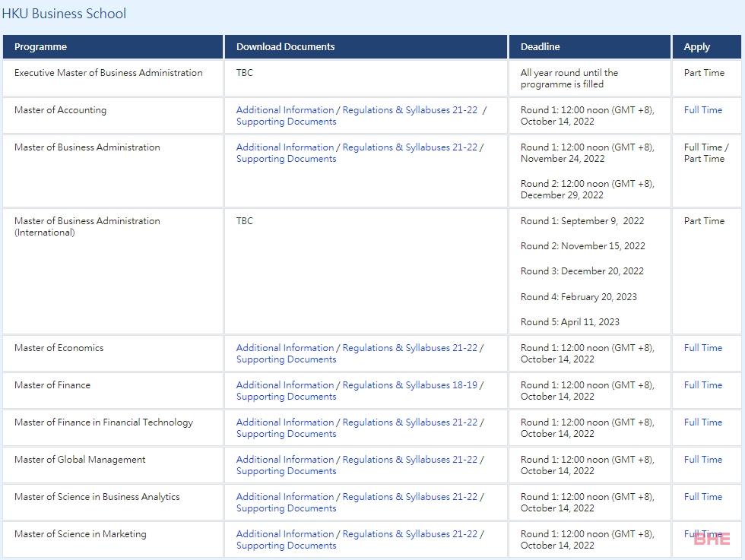Screen dimensions: 745x560
Task: Click Full Time link for Master of Global Management
Action: 703,459
